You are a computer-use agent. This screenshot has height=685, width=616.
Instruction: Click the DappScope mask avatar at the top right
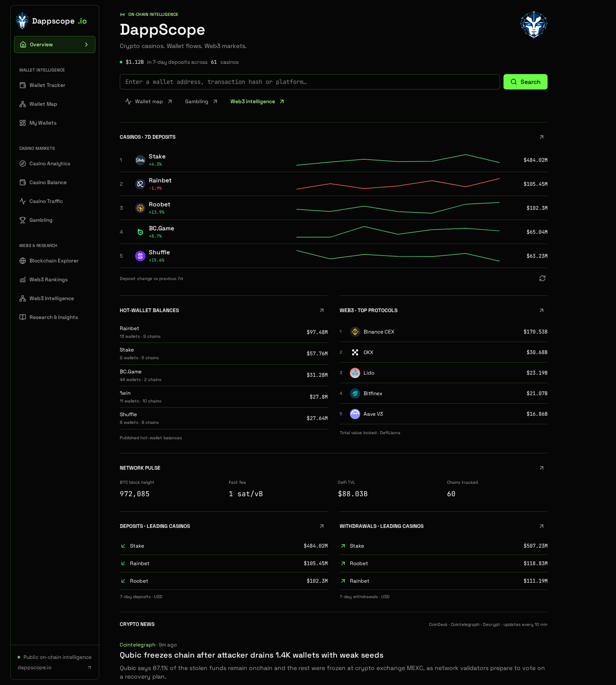click(x=534, y=25)
